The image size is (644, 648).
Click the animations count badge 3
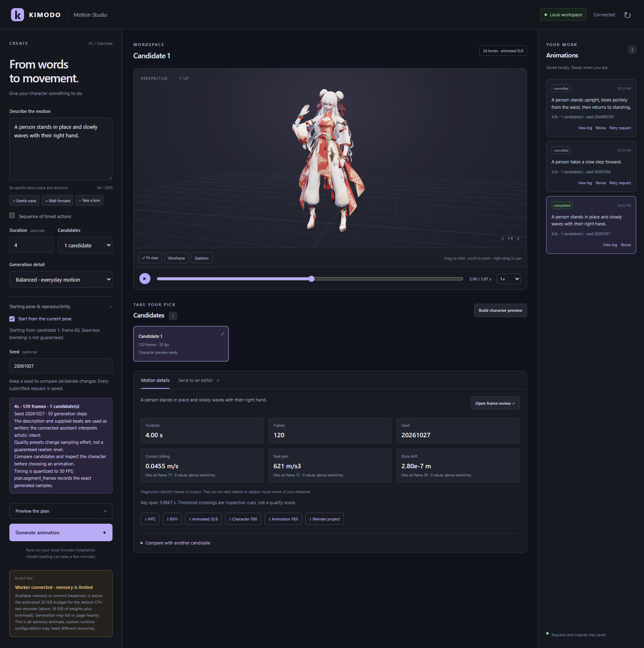(x=632, y=50)
